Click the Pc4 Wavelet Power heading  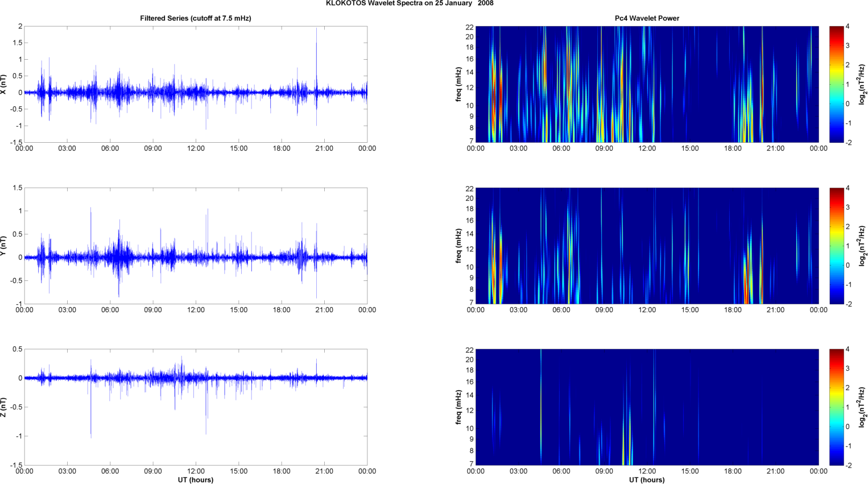[647, 18]
